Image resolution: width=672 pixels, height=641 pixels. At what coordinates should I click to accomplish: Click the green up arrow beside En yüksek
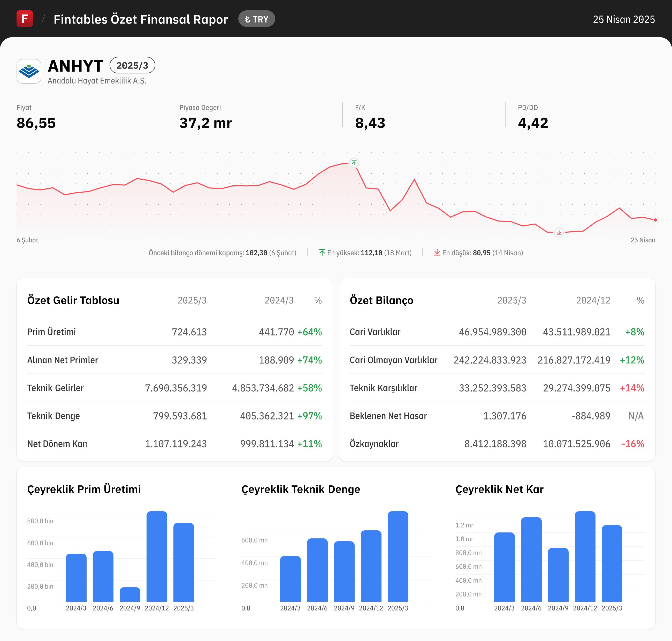322,253
